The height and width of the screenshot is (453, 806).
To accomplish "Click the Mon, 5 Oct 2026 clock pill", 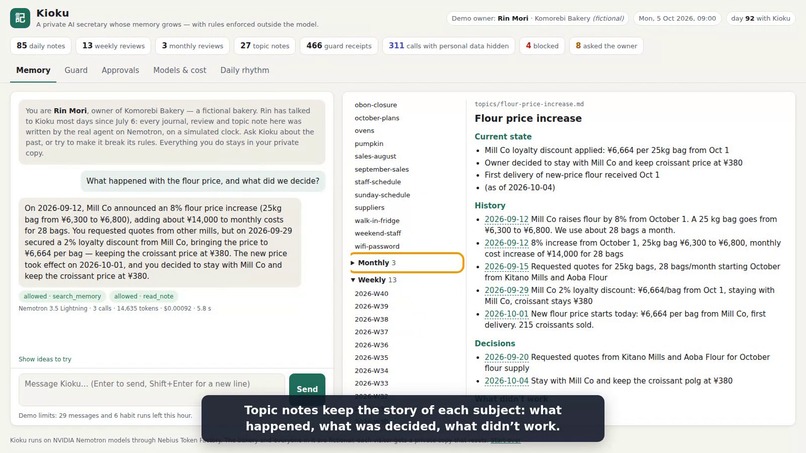I will coord(677,19).
